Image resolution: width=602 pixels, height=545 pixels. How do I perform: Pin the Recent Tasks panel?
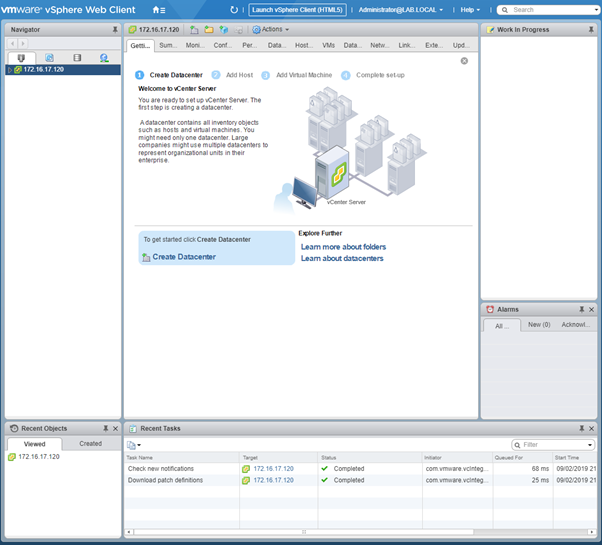click(x=582, y=428)
